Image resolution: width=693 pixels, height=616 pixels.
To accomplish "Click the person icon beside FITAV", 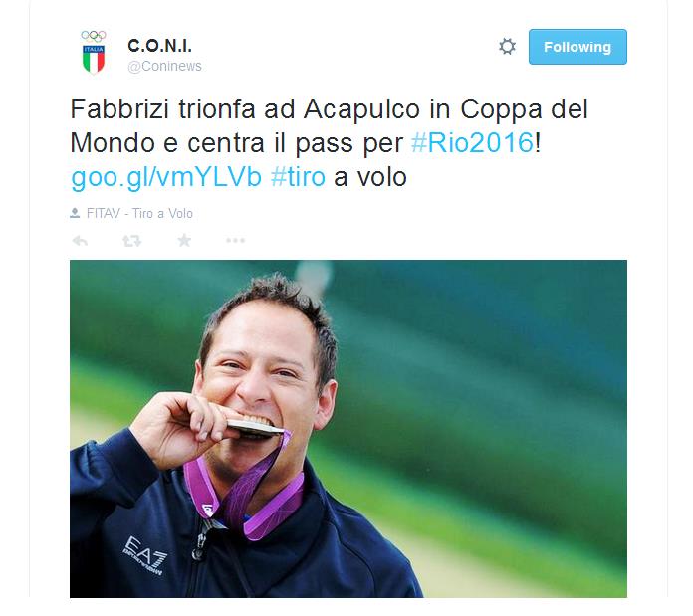I will [x=75, y=213].
